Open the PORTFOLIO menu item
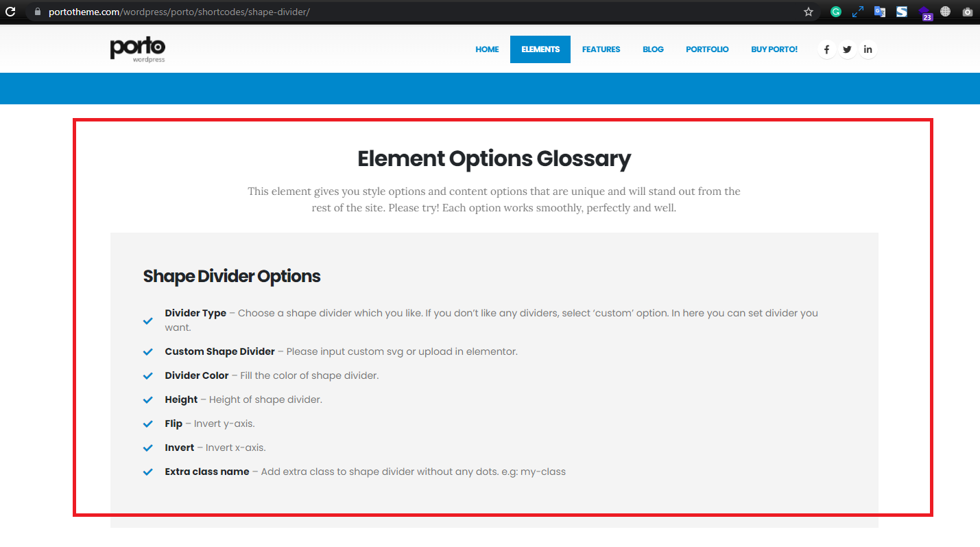The width and height of the screenshot is (980, 547). tap(707, 49)
